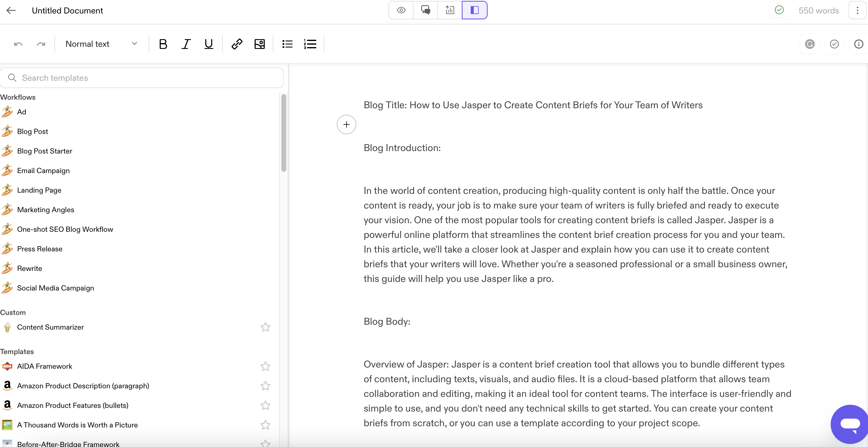Insert a hyperlink
Image resolution: width=868 pixels, height=447 pixels.
[237, 44]
